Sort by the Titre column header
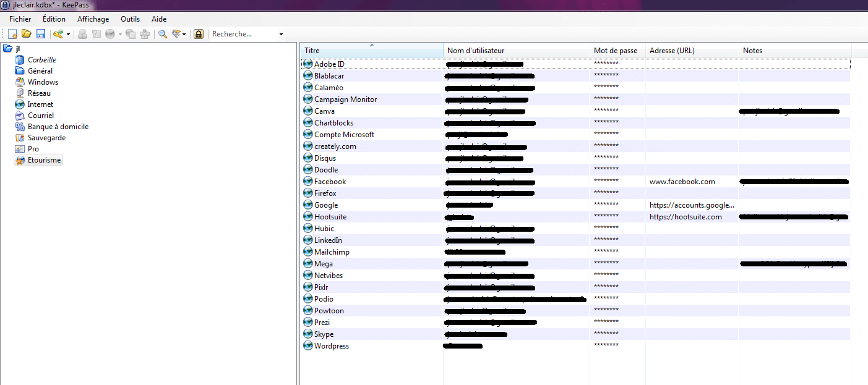The image size is (868, 385). pos(372,51)
